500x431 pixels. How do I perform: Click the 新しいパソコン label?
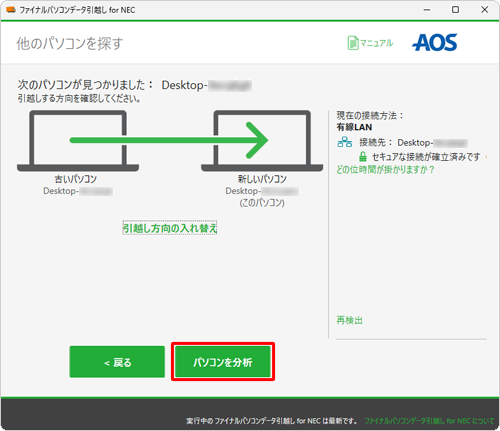(262, 179)
